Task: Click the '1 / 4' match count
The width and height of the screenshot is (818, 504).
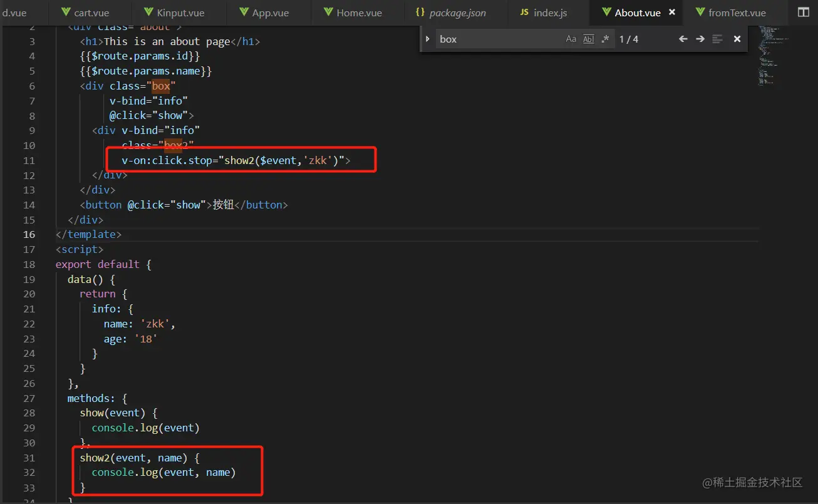Action: [x=629, y=39]
